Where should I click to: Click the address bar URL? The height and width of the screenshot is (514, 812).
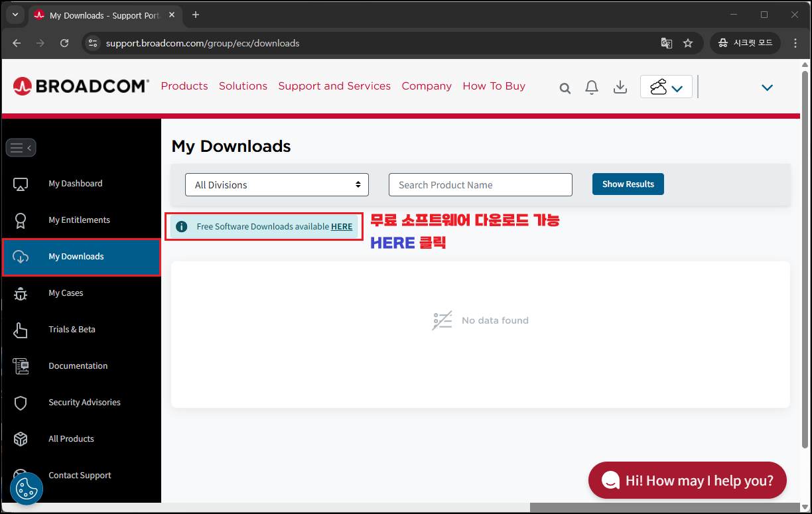tap(202, 43)
